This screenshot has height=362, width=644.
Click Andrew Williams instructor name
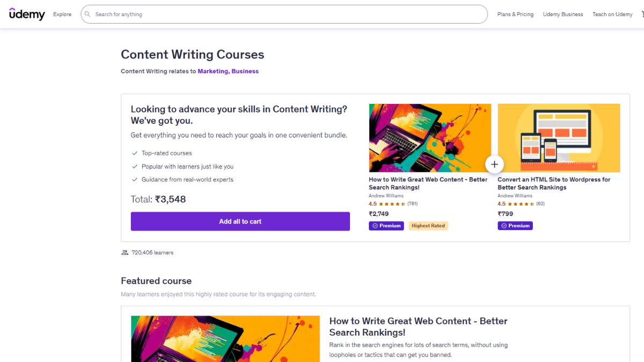pos(386,195)
